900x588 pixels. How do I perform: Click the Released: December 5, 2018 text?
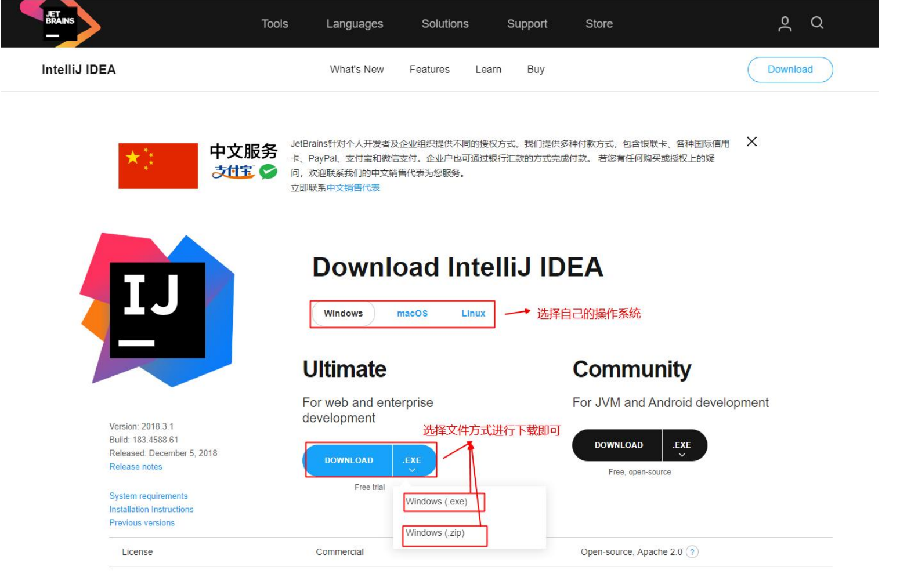tap(163, 453)
